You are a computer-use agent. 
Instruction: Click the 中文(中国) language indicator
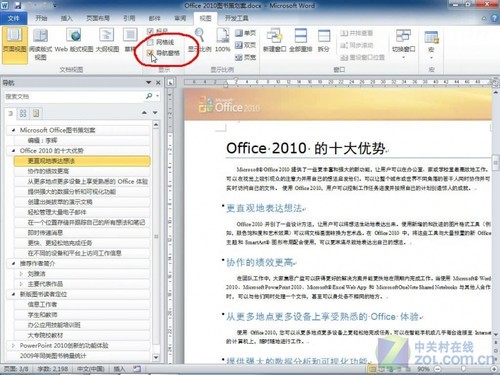coord(91,369)
